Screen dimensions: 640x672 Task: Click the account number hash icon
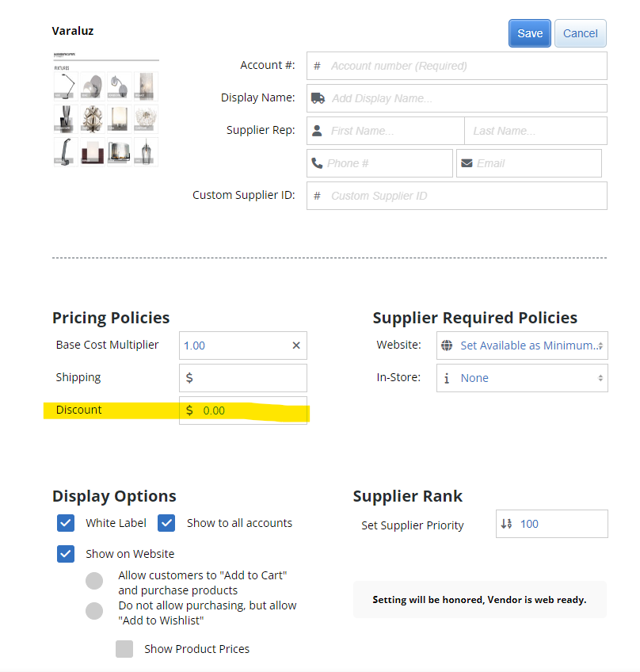click(x=316, y=66)
